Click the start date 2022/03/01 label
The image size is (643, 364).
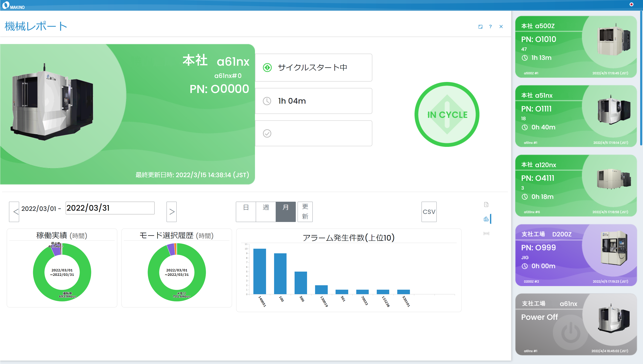click(39, 209)
